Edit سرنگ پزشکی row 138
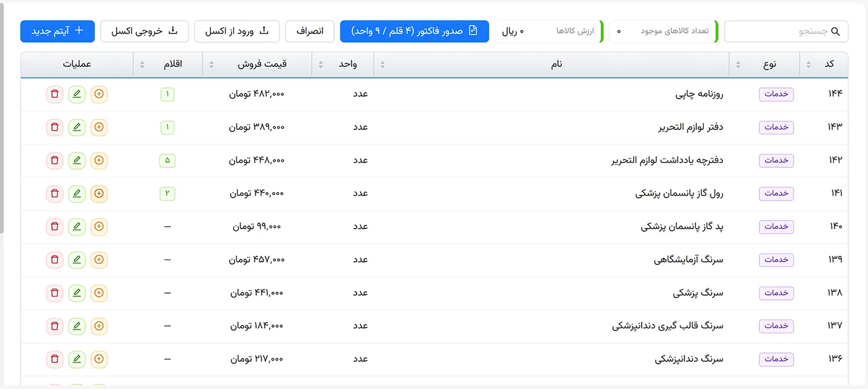 click(x=77, y=293)
